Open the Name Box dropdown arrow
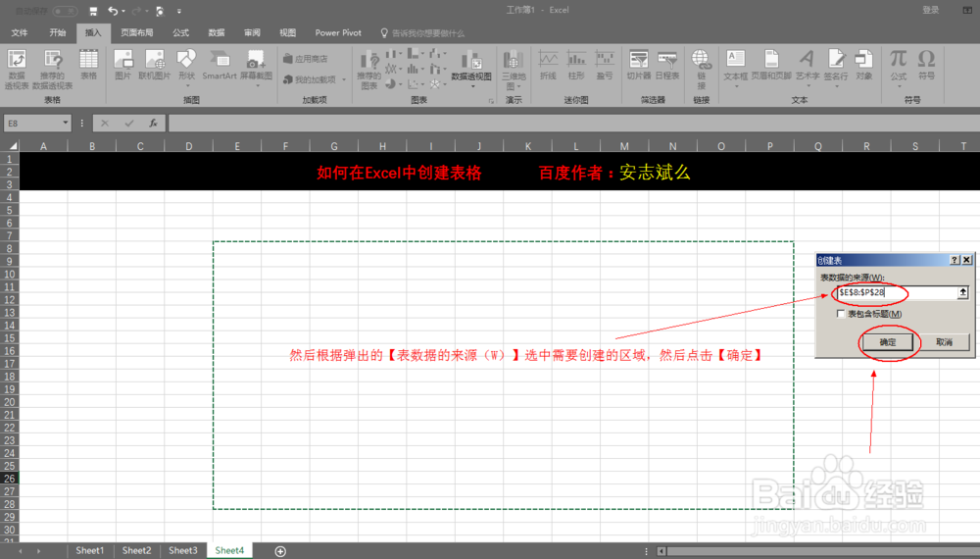The image size is (980, 559). 65,124
